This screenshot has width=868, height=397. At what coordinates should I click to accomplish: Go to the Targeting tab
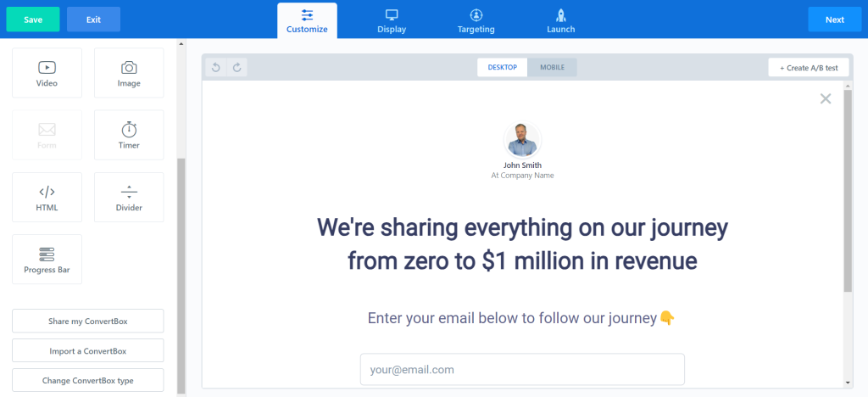click(476, 20)
